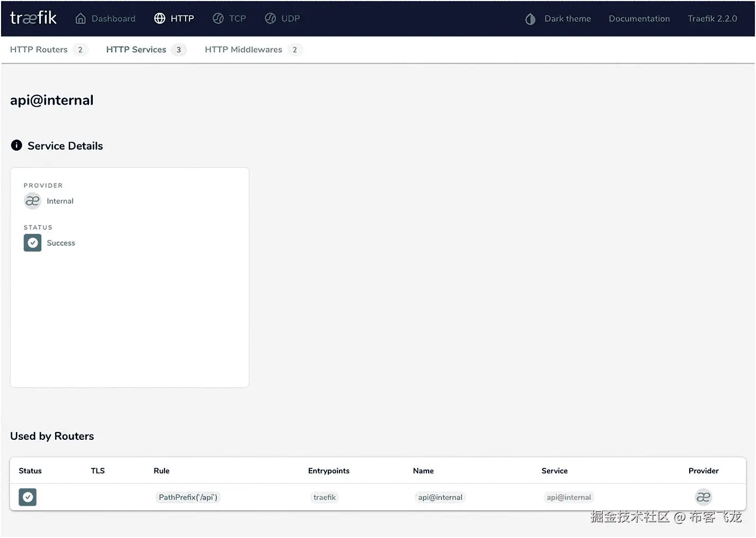Click the router row status check icon
The width and height of the screenshot is (756, 538).
[28, 497]
